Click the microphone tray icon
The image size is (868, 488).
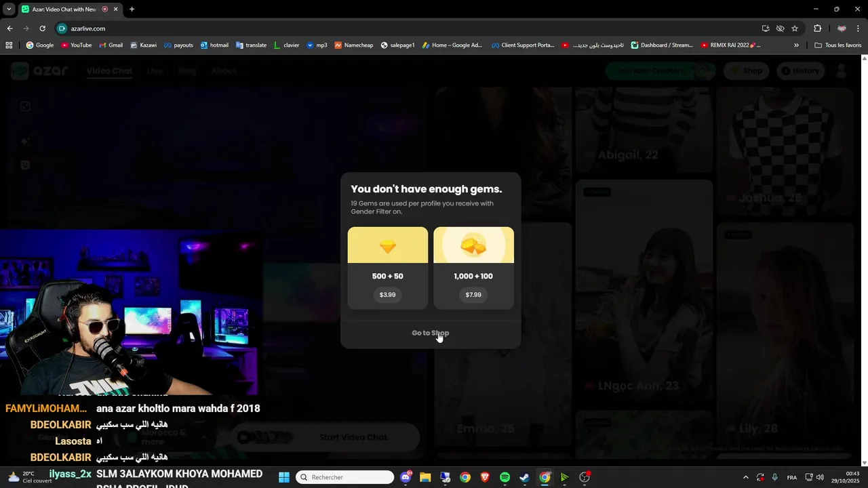774,477
